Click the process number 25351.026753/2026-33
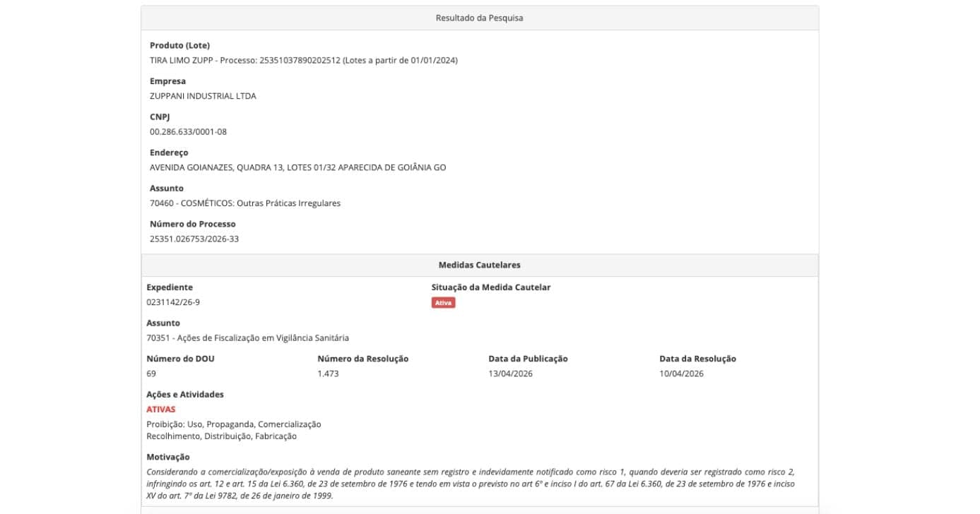Screen dimensions: 980x514 coord(194,239)
